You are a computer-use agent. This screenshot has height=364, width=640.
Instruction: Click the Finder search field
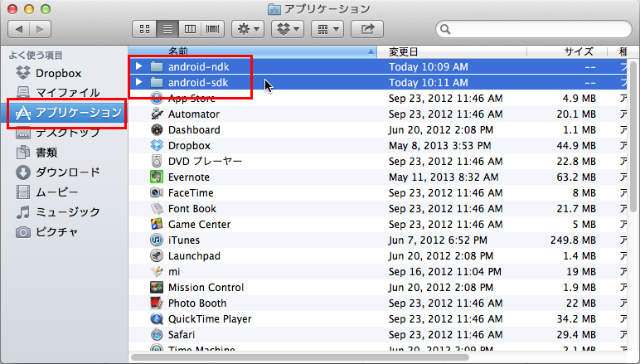[534, 29]
